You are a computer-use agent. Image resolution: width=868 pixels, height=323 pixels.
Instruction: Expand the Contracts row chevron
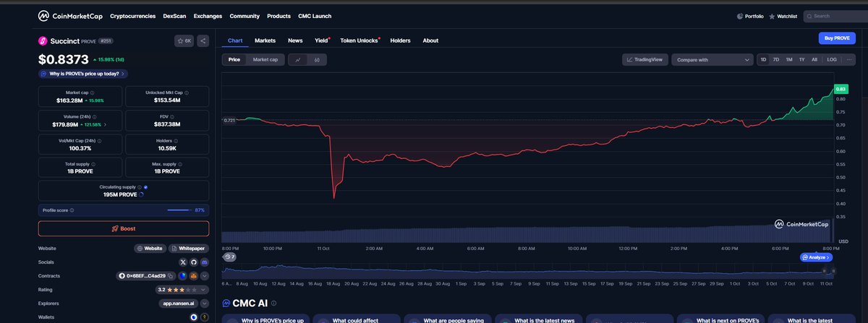pyautogui.click(x=205, y=276)
